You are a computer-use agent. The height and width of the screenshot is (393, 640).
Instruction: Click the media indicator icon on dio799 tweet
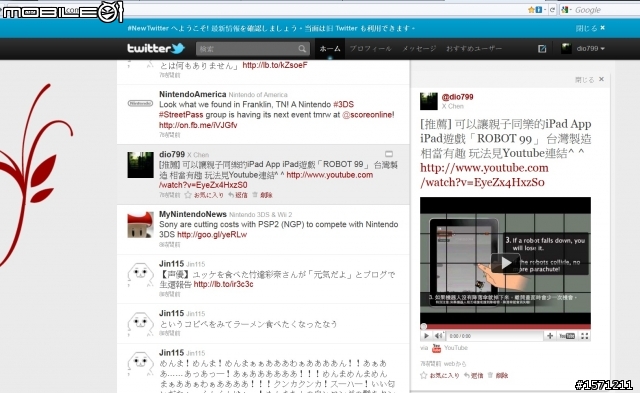click(x=389, y=154)
